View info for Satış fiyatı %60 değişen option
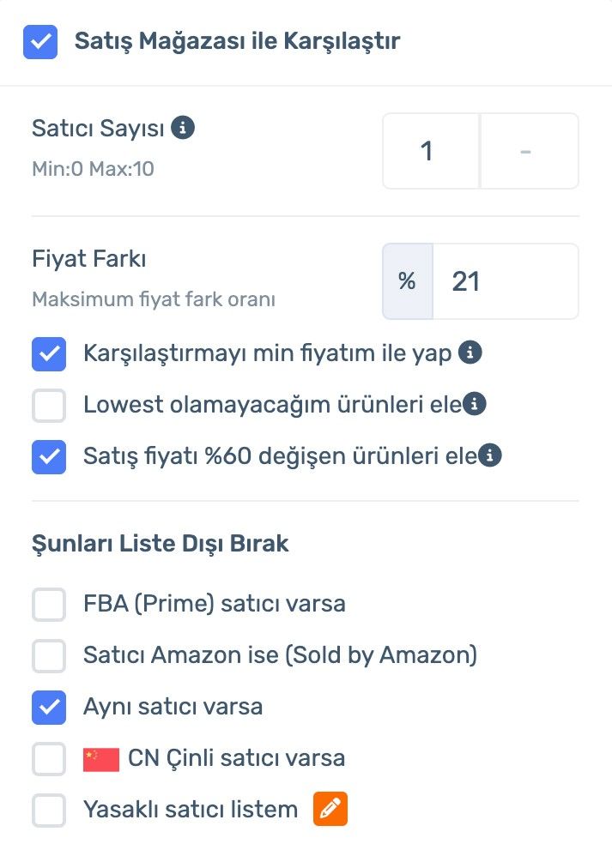Screen dimensions: 612x868 [x=488, y=456]
